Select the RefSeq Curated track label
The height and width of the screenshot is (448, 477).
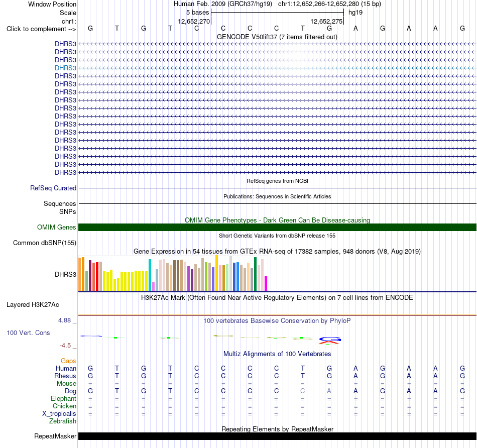pos(53,188)
